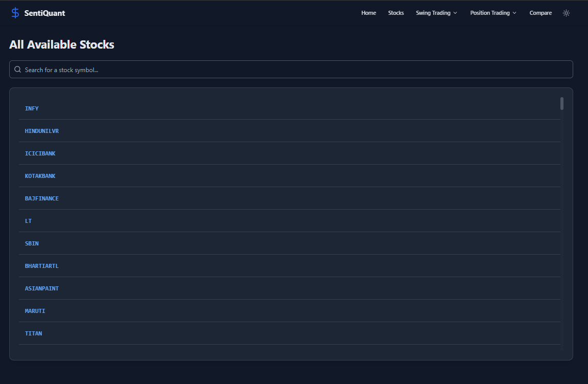Open the Stocks navigation tab
This screenshot has width=588, height=384.
[396, 13]
